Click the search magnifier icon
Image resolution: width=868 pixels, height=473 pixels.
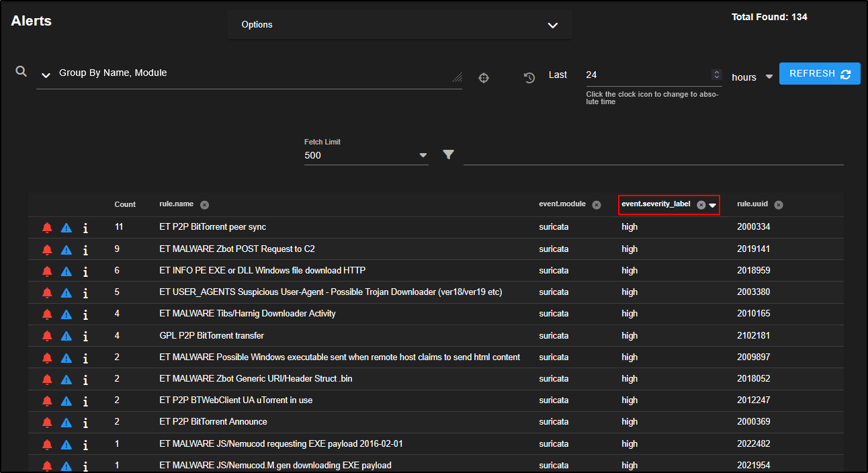(21, 72)
